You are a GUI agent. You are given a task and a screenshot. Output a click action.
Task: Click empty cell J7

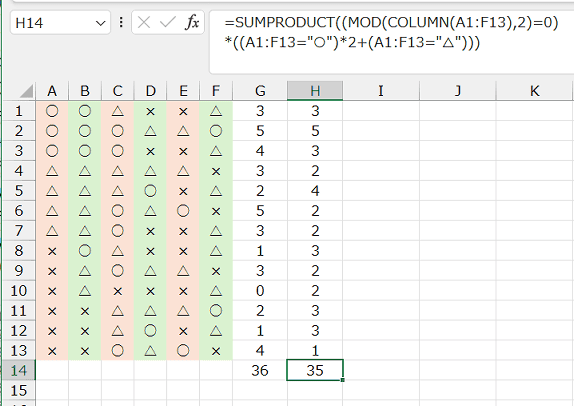pyautogui.click(x=458, y=231)
